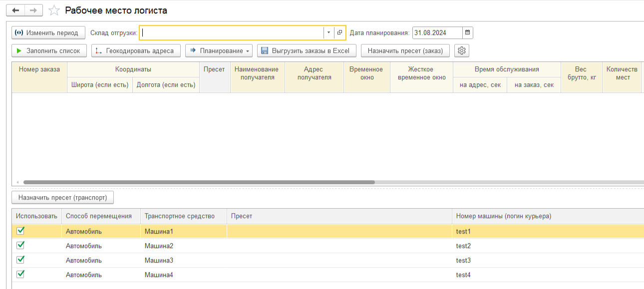Click the forward navigation arrow

(x=33, y=10)
